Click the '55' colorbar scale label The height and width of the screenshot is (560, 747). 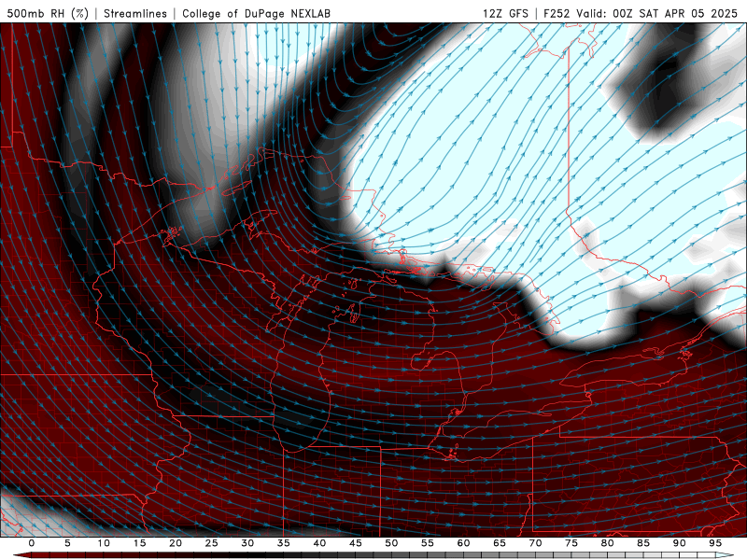(x=428, y=543)
